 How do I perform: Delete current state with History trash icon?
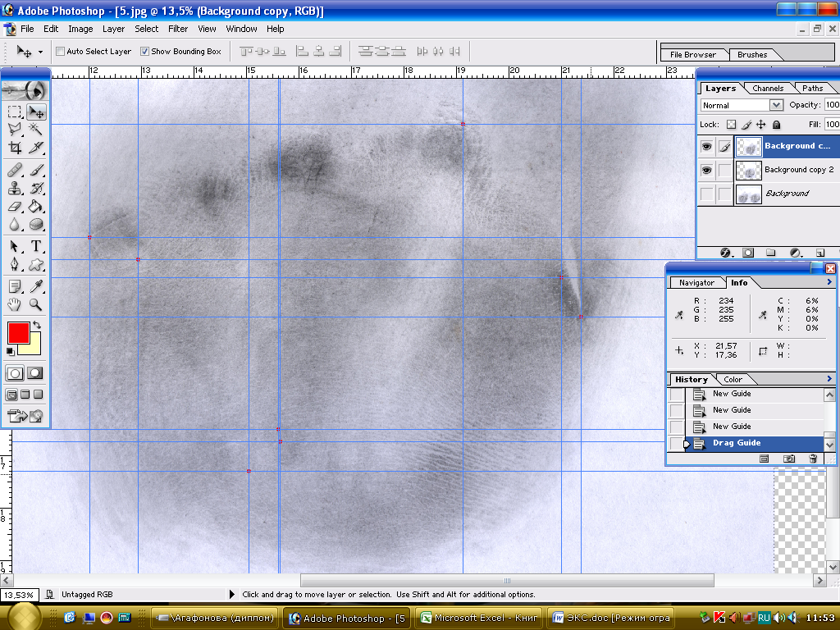click(813, 459)
